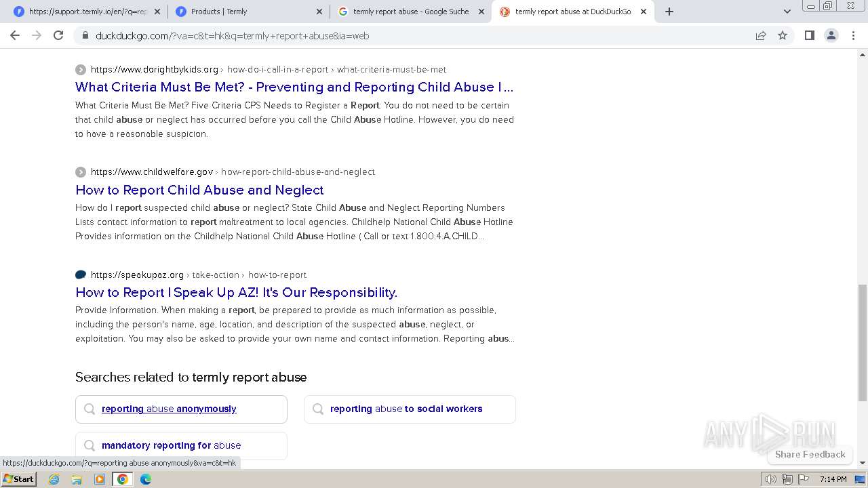Click the childwelfare.gov URL
Screen dimensions: 868x488
click(152, 171)
